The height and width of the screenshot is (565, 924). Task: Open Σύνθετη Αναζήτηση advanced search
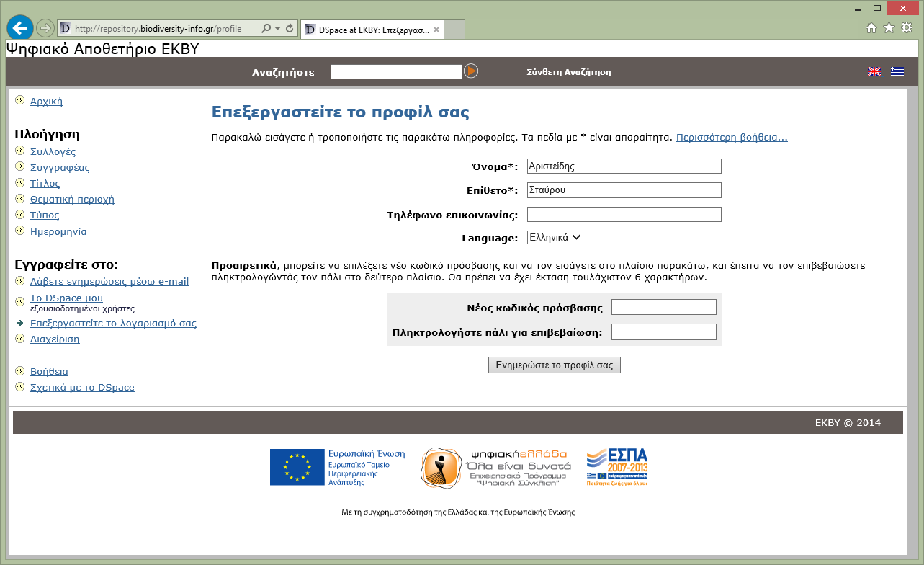(x=568, y=72)
